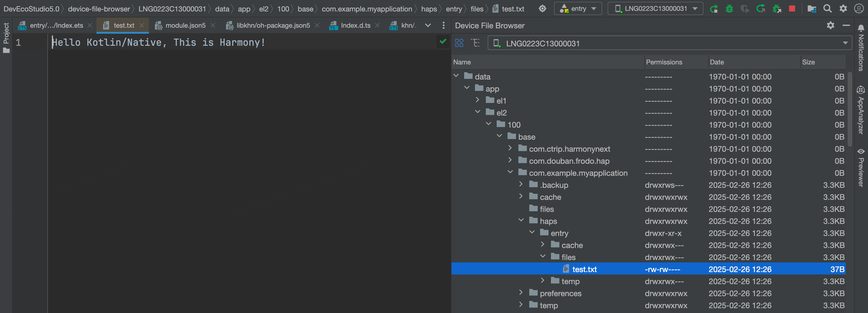Open Device File Browser panel settings gear
This screenshot has height=313, width=868.
coord(831,25)
